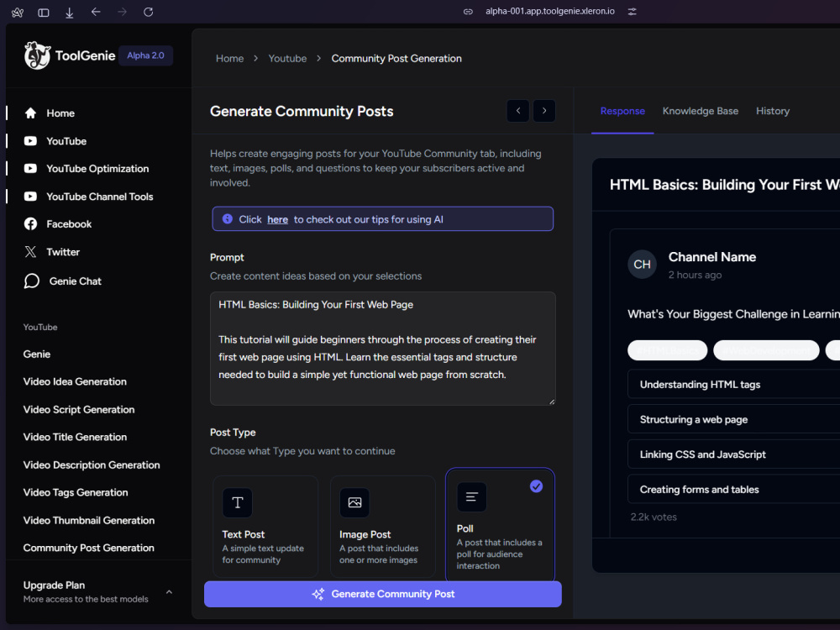Click the link icon beside the URL
The image size is (840, 630).
point(468,11)
